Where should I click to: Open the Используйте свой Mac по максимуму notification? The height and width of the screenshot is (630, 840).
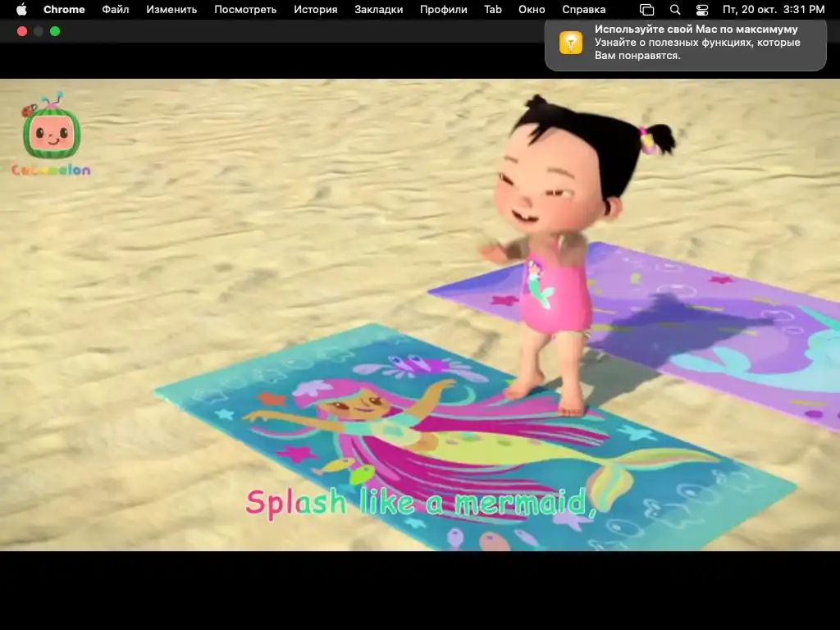[686, 44]
